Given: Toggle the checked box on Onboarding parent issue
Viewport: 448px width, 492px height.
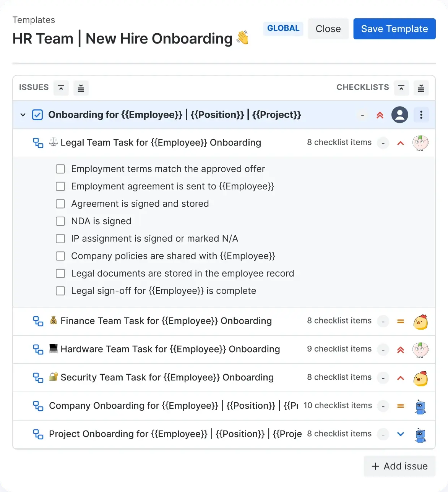Looking at the screenshot, I should (x=37, y=115).
